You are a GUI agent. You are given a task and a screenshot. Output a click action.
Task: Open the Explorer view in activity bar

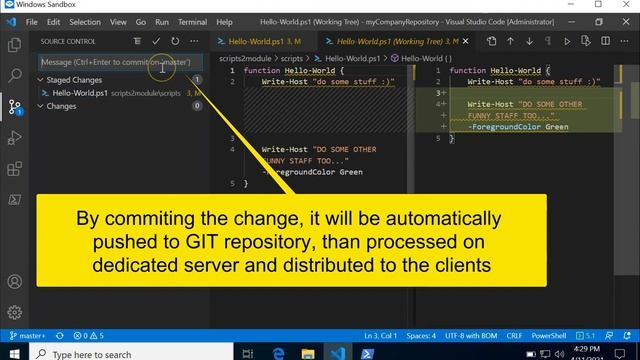[x=15, y=45]
